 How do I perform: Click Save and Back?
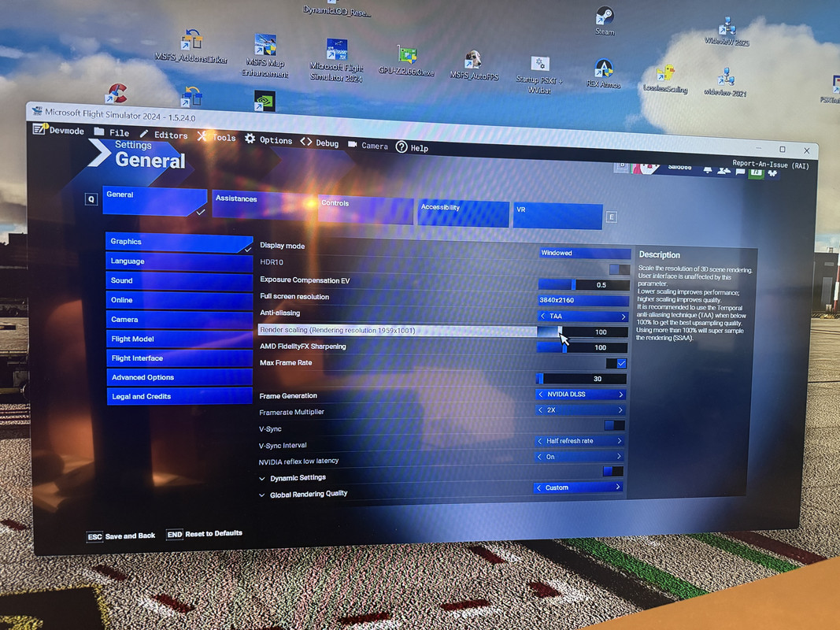pos(121,536)
